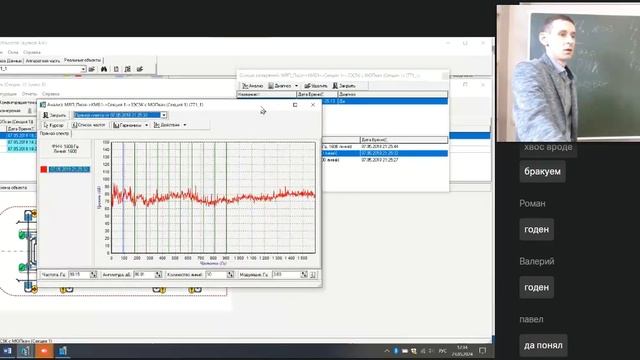This screenshot has width=640, height=360.
Task: Expand the Диагноз dropdown arrow
Action: [x=297, y=86]
